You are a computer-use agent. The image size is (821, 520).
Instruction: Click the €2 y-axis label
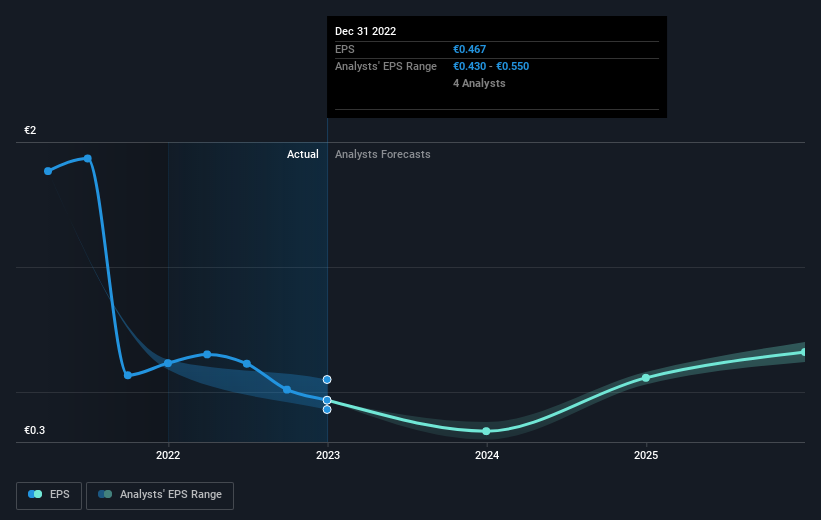[x=30, y=130]
